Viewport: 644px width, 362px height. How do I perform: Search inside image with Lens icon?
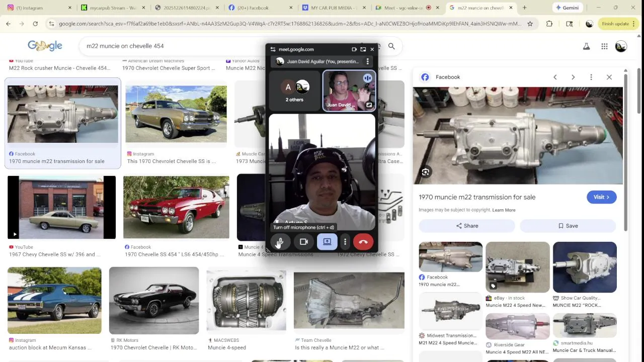[x=426, y=172]
